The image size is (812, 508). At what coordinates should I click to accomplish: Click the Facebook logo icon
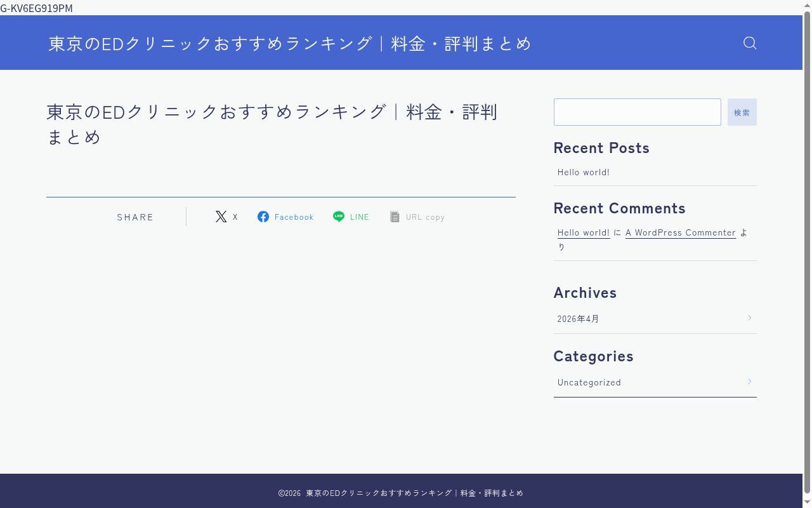click(263, 217)
